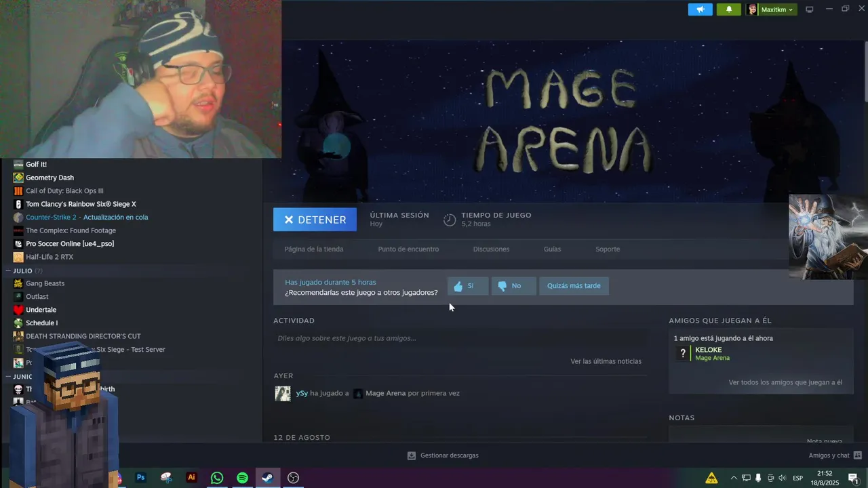Type in the activity 'Diles algo sobre este juego' field
This screenshot has width=868, height=488.
point(459,338)
